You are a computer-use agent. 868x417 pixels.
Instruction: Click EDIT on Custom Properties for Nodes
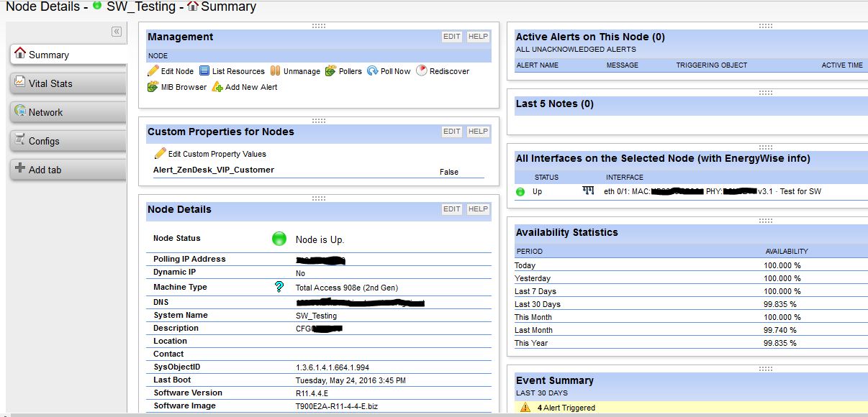tap(451, 132)
